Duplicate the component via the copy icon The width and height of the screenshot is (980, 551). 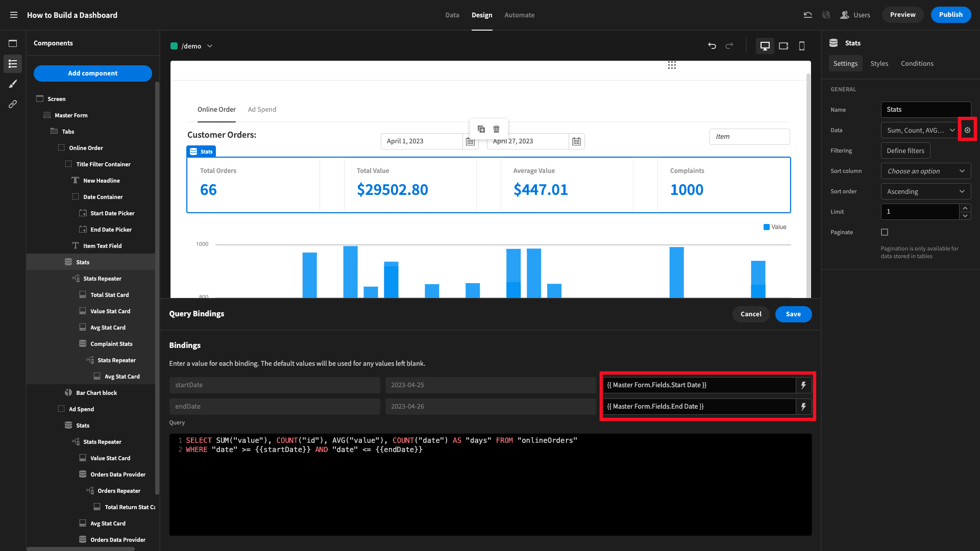[481, 129]
